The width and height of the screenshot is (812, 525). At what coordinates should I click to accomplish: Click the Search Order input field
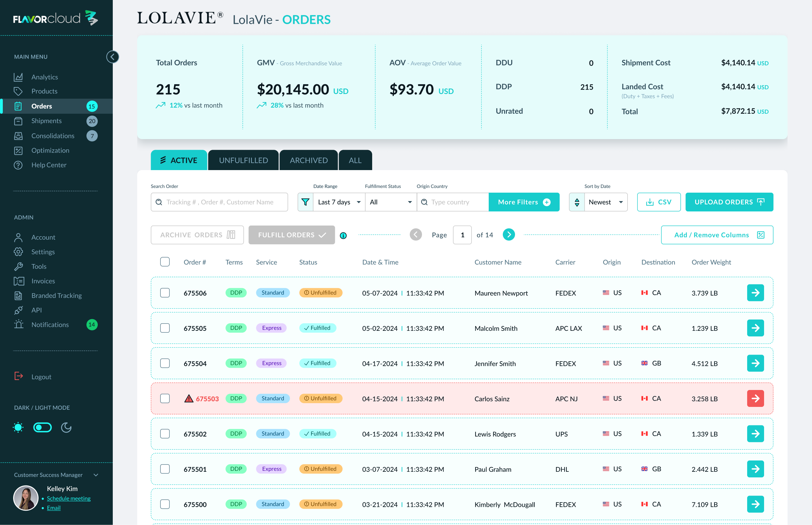tap(219, 202)
